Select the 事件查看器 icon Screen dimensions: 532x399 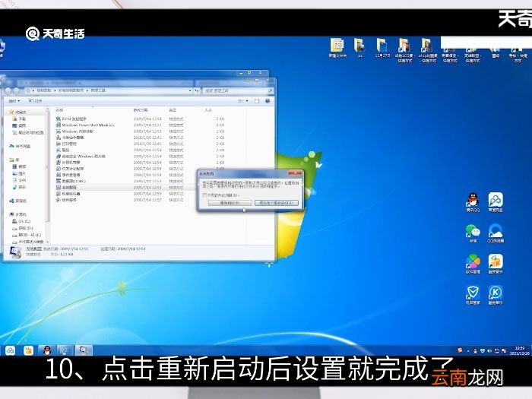[x=59, y=175]
